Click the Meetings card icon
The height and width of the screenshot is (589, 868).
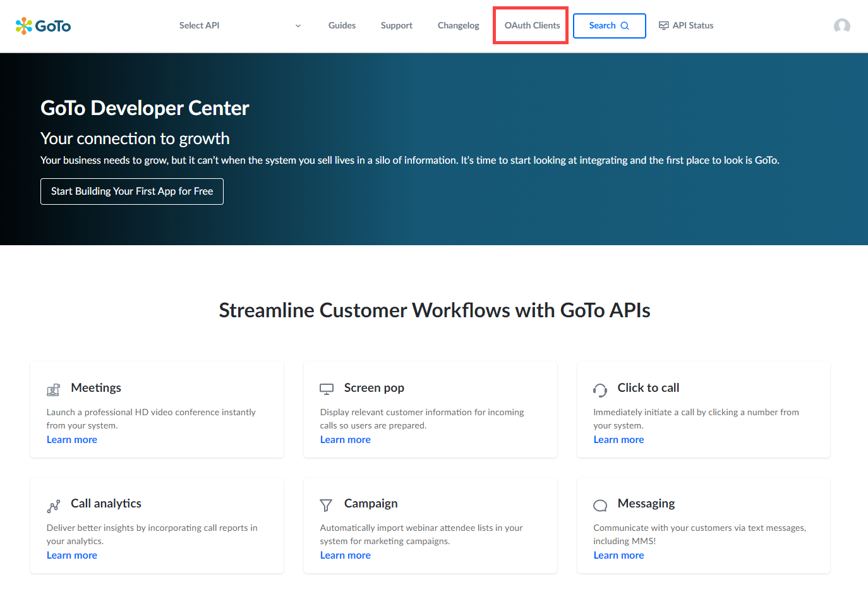pyautogui.click(x=54, y=390)
